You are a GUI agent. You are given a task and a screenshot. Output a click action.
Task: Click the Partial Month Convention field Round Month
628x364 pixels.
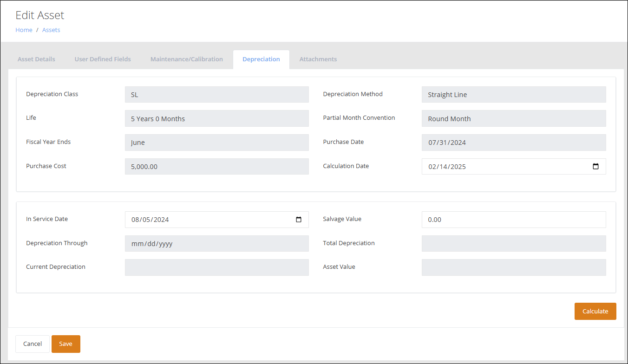pos(514,118)
